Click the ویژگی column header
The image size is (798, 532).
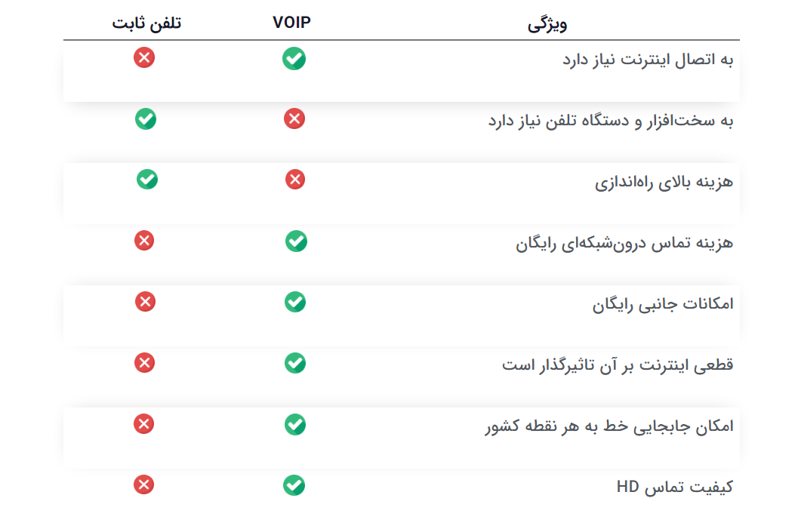click(547, 24)
